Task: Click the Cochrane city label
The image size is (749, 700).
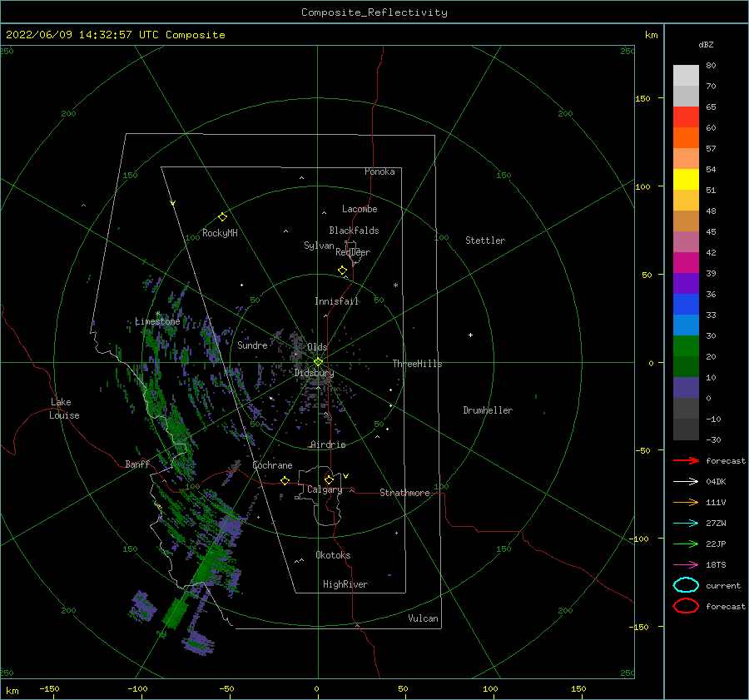Action: click(x=272, y=465)
